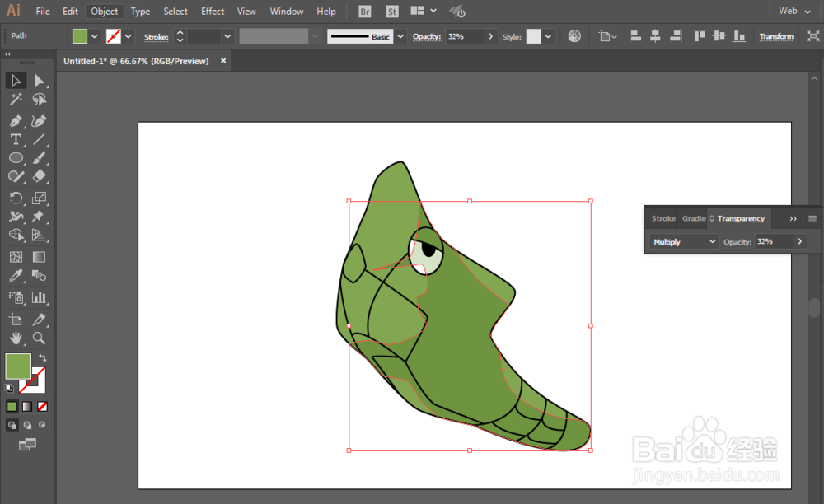Select the Zoom tool
The image size is (824, 504).
click(39, 338)
